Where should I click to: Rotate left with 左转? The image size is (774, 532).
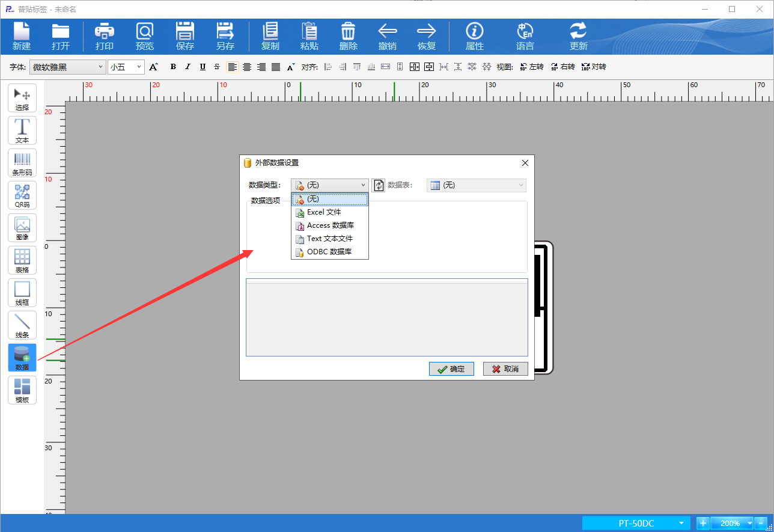click(532, 67)
